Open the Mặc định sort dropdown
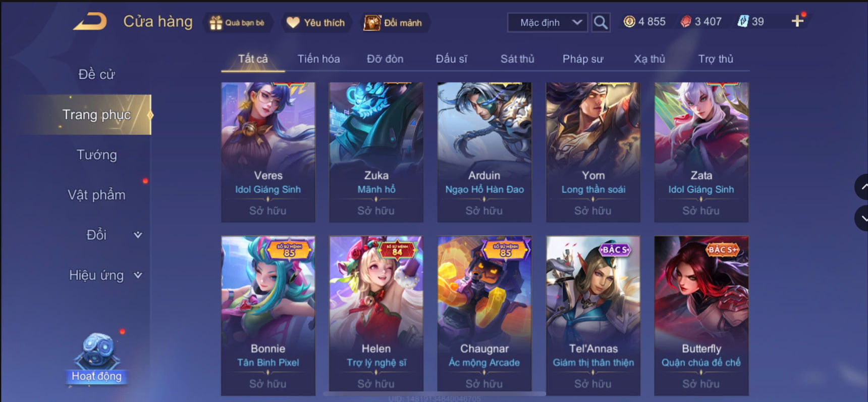This screenshot has width=868, height=402. coord(548,23)
